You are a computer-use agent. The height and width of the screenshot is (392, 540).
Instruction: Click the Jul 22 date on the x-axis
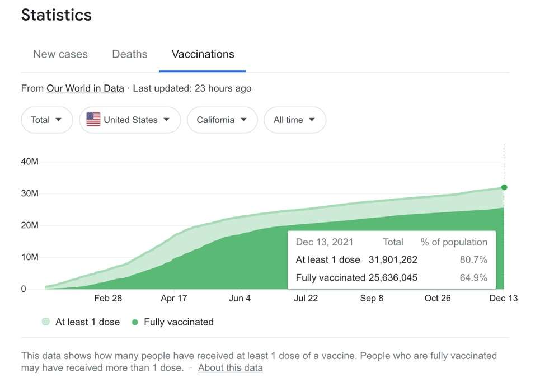[306, 298]
